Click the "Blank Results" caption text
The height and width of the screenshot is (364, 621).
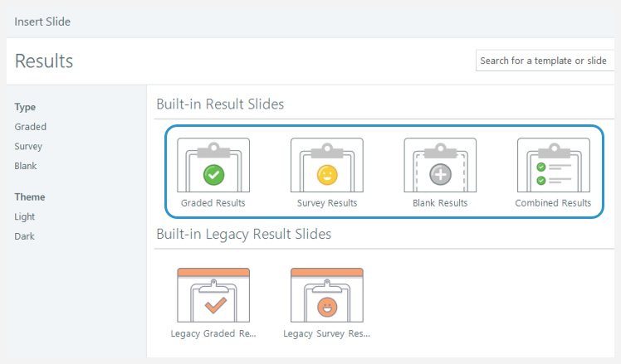[440, 203]
